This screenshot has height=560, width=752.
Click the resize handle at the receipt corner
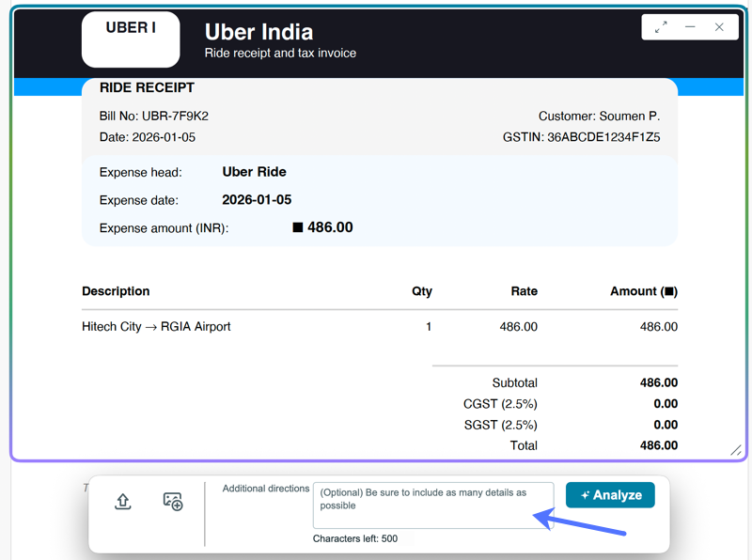tap(736, 450)
